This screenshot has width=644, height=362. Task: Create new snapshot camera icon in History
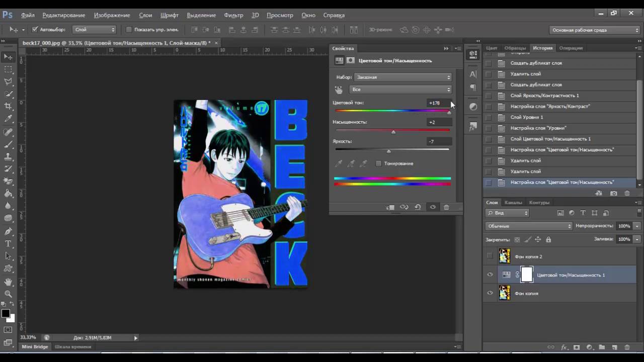pyautogui.click(x=613, y=193)
